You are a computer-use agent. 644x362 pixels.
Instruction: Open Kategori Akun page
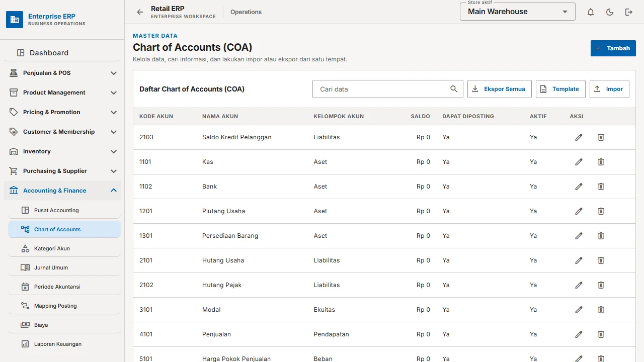pyautogui.click(x=64, y=248)
